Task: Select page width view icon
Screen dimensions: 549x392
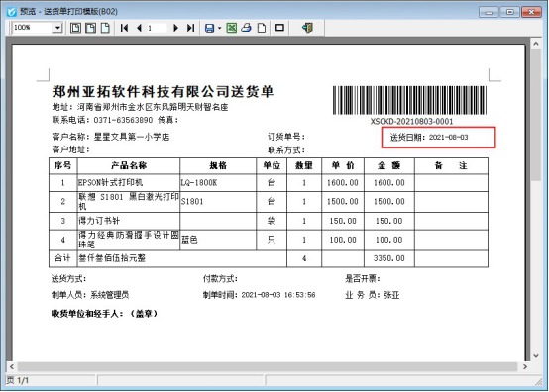Action: point(91,28)
